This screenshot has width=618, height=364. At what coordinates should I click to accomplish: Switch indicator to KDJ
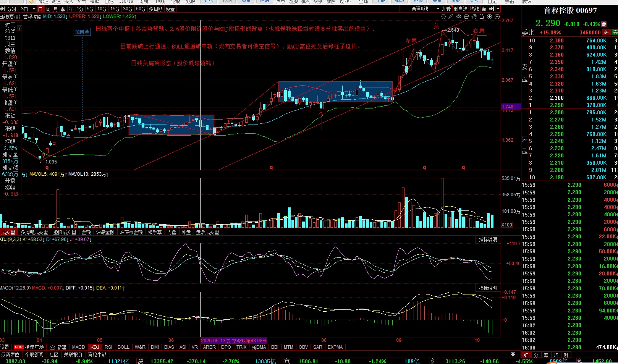(x=95, y=347)
